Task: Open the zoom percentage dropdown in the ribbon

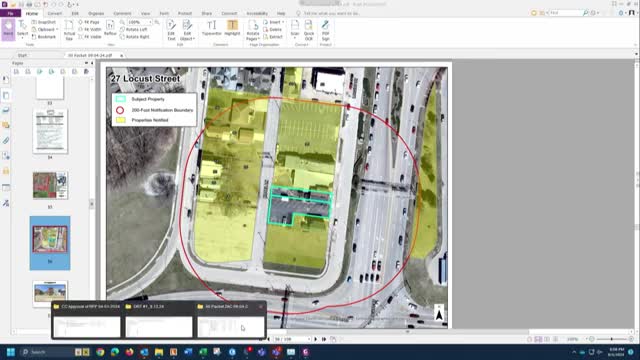Action: point(150,22)
